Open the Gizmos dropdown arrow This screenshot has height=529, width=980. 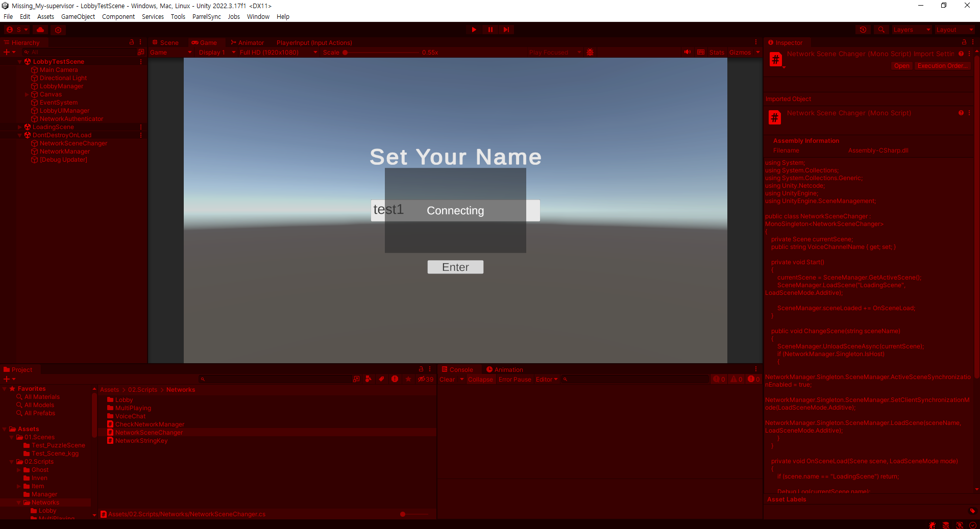tap(758, 52)
